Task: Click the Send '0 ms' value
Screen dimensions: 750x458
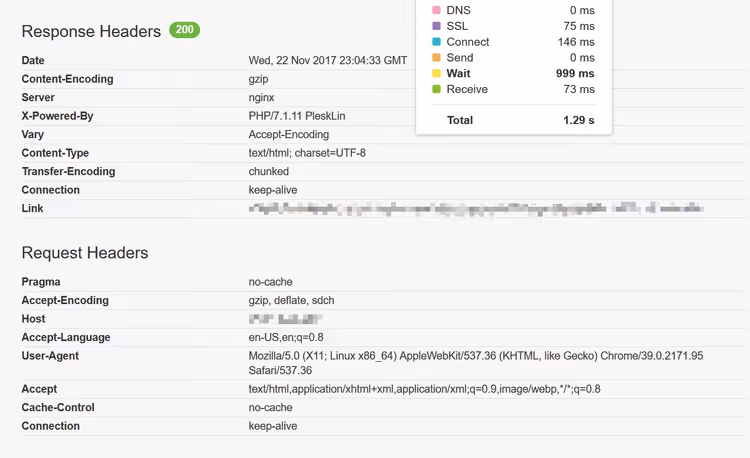Action: 582,57
